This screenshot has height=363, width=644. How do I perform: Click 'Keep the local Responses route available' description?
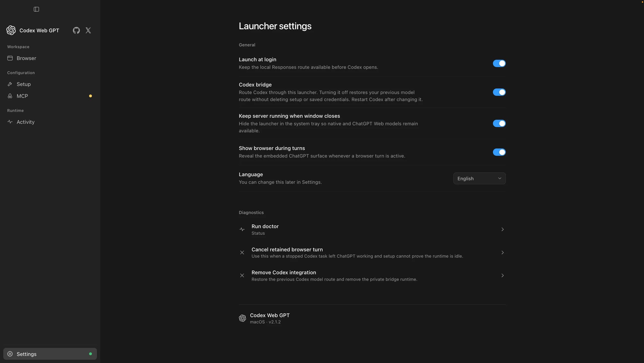click(308, 67)
